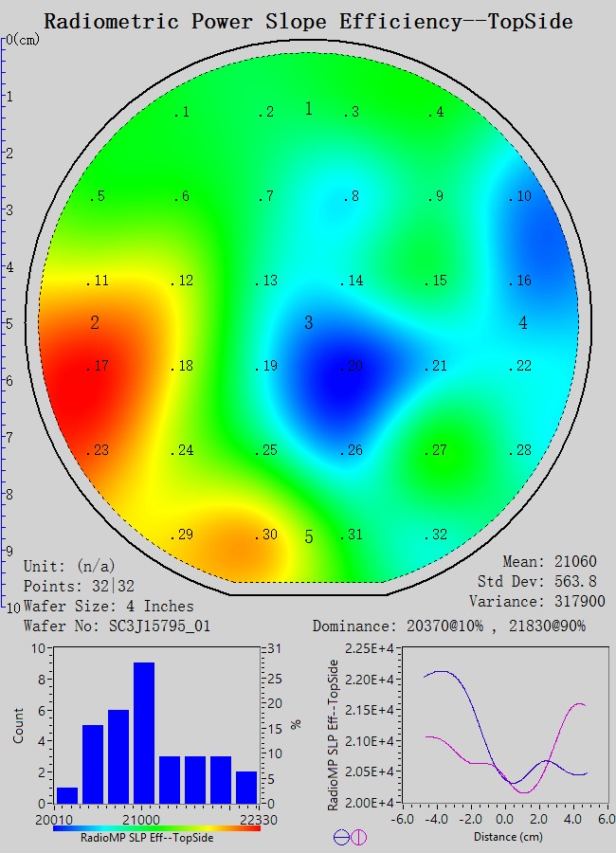Select measurement point 17 in red zone

99,367
